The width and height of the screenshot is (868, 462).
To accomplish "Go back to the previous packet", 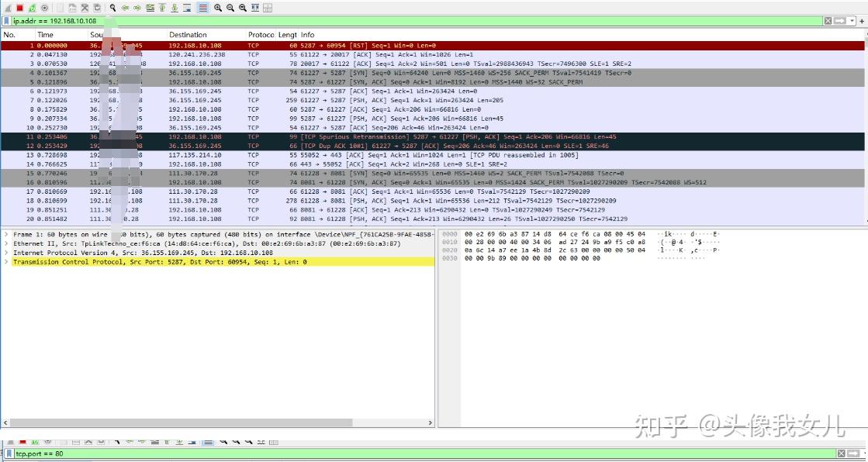I will pos(125,8).
